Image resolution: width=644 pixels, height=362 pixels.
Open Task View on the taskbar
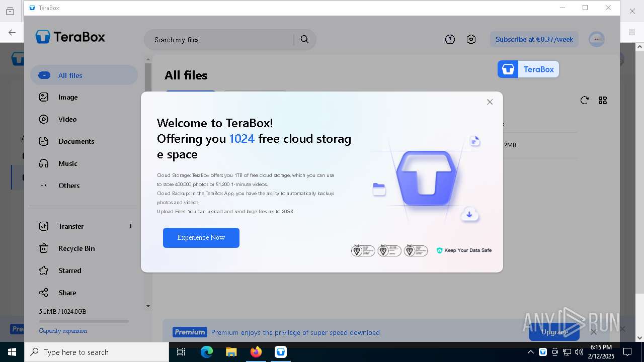(181, 352)
